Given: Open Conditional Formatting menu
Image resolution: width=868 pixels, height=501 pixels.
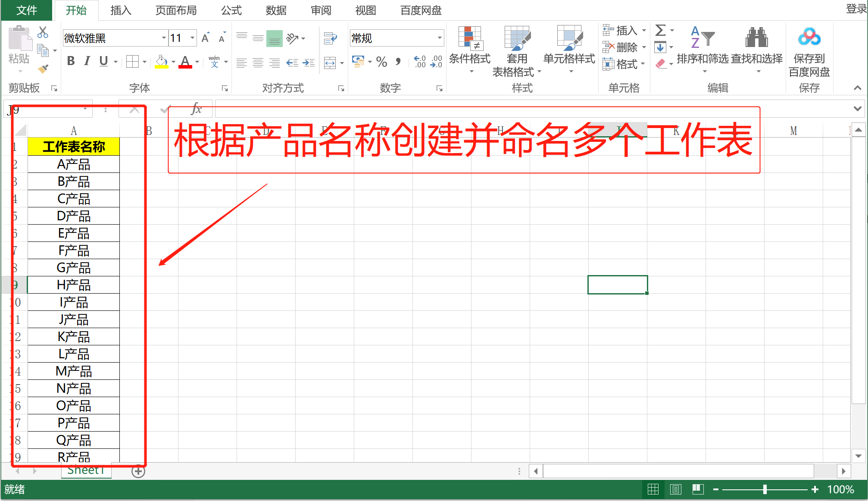Looking at the screenshot, I should (x=470, y=50).
